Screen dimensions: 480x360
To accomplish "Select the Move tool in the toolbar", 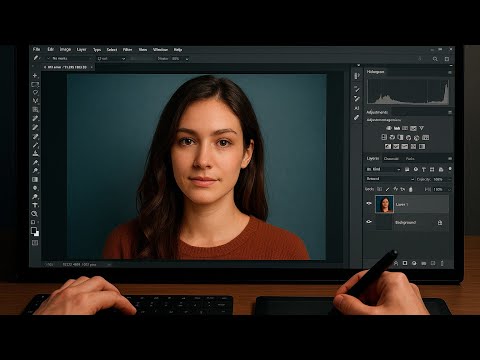I will (35, 76).
